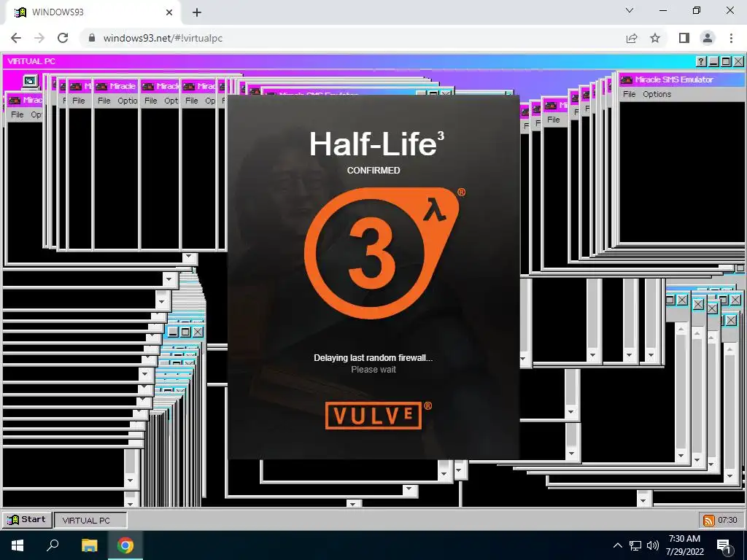Click the 'Please wait' text
This screenshot has height=560, width=747.
point(373,370)
